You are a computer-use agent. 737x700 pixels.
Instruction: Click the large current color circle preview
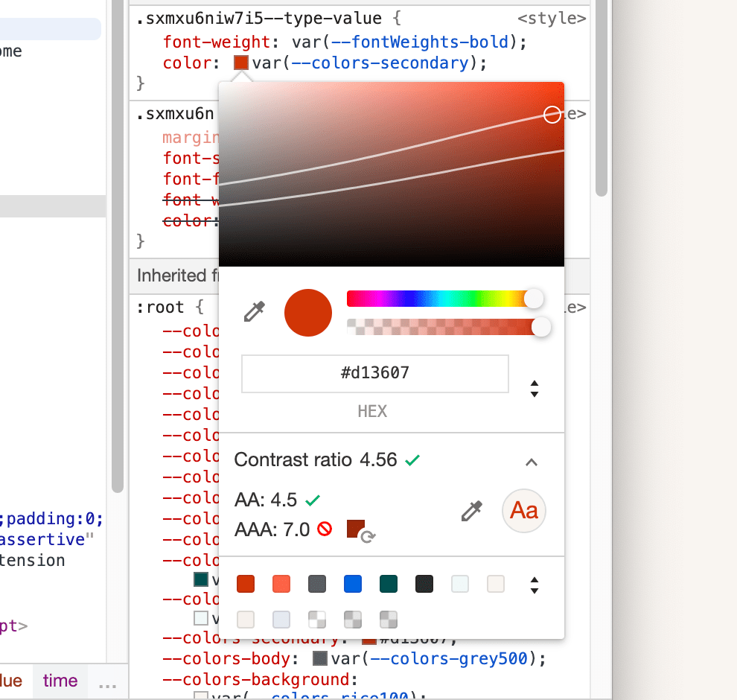pos(307,313)
